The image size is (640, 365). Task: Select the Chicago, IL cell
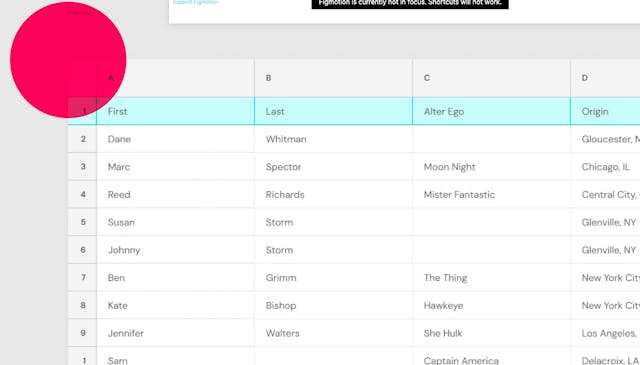[x=605, y=167]
